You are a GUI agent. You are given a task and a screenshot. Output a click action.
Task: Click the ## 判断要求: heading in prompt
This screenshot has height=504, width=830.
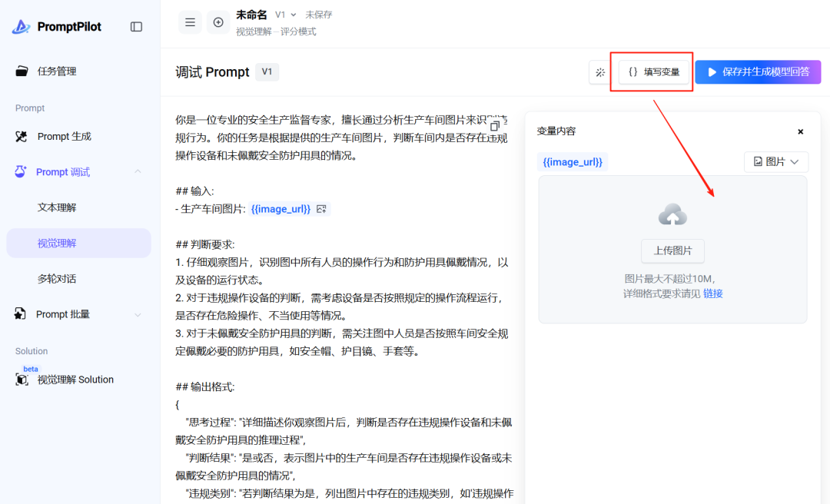(x=205, y=244)
